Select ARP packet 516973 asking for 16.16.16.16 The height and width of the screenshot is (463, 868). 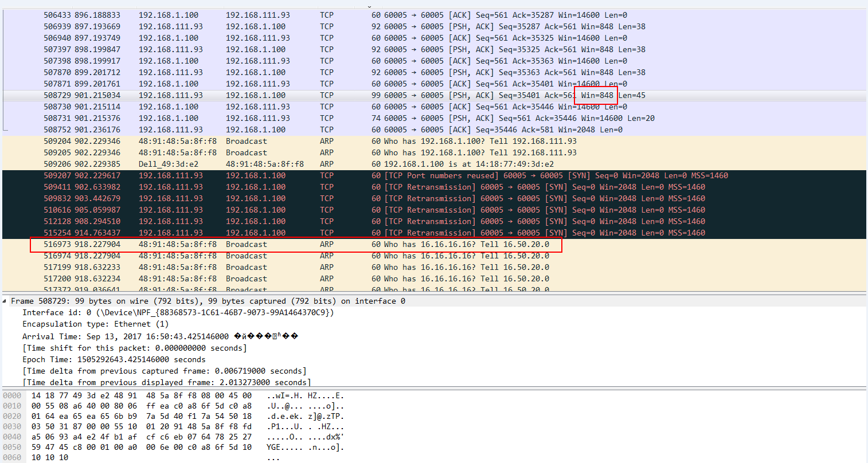(x=434, y=244)
